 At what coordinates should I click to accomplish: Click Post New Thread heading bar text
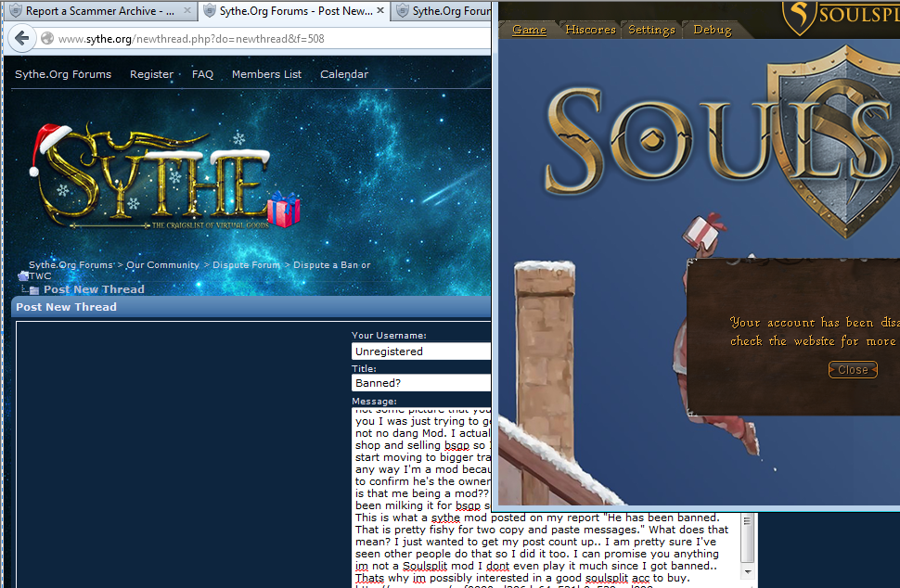[66, 307]
